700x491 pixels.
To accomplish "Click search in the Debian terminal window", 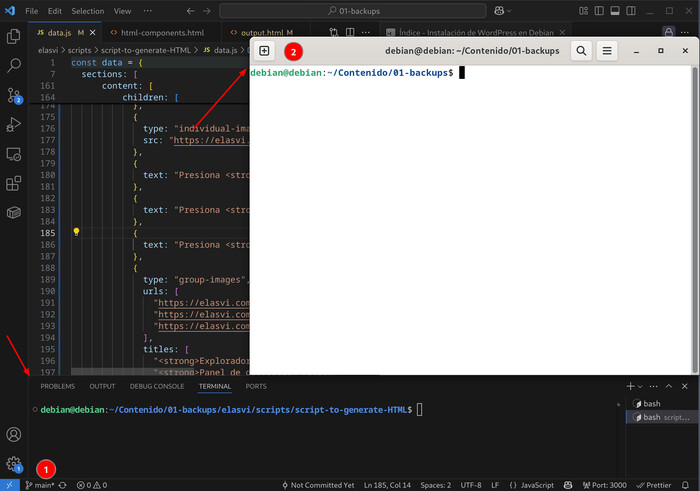I will (x=581, y=51).
